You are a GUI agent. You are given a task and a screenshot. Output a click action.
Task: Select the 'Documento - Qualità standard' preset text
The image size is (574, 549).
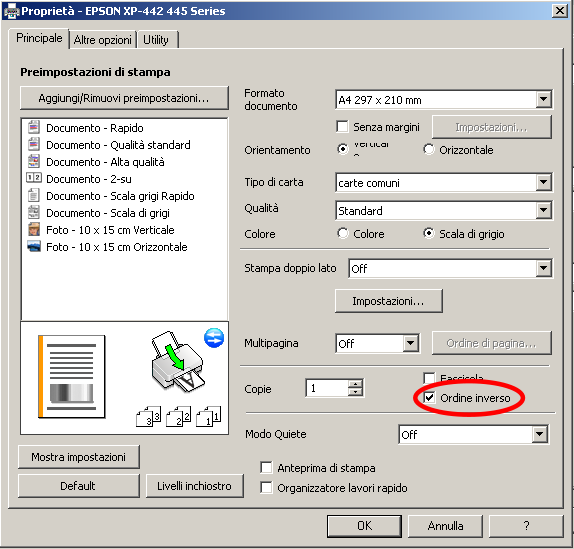pyautogui.click(x=118, y=145)
